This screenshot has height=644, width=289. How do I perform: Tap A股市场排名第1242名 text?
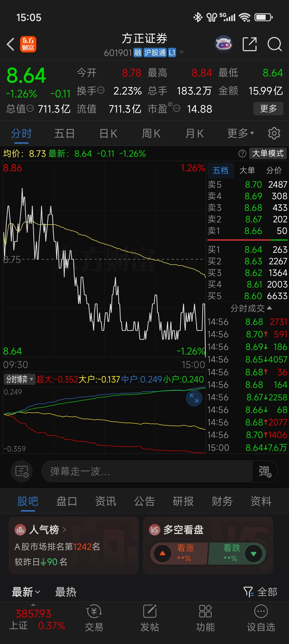(x=57, y=547)
